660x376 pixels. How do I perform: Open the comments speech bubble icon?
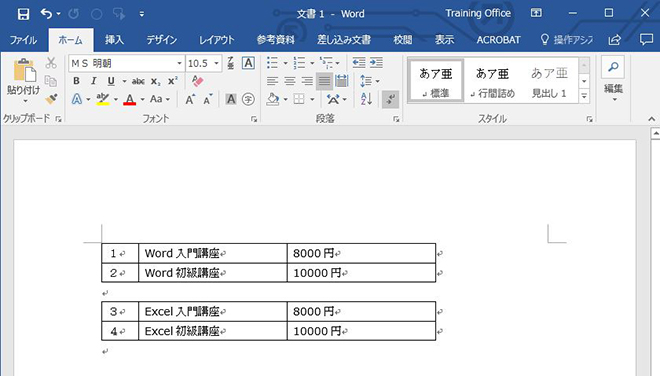point(646,40)
